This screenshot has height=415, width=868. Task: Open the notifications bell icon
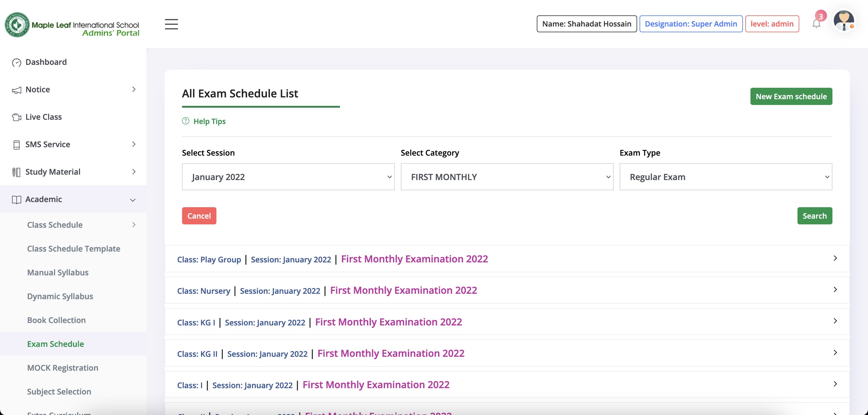click(816, 24)
